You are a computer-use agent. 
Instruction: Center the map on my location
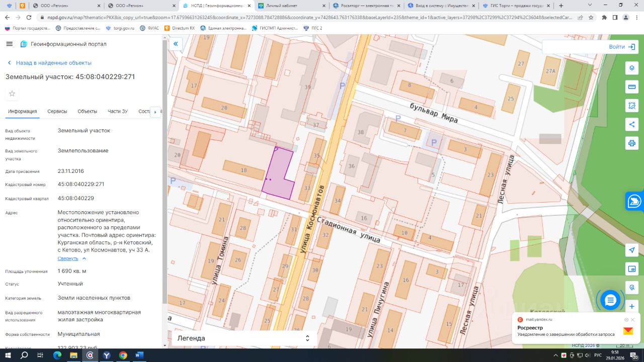coord(632,250)
